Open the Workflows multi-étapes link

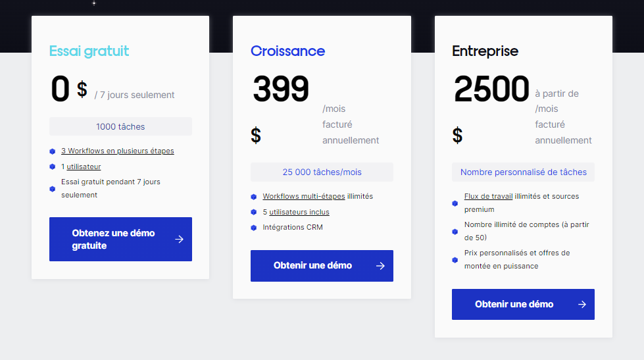click(303, 196)
